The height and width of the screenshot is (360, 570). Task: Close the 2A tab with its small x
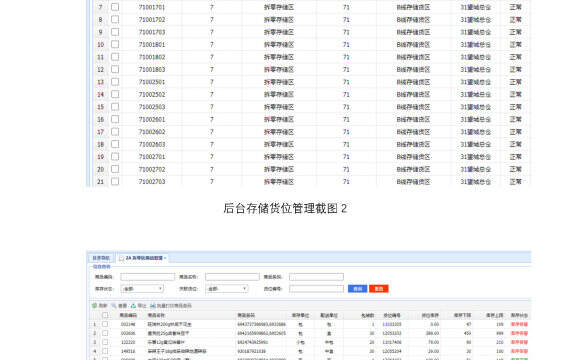165,258
